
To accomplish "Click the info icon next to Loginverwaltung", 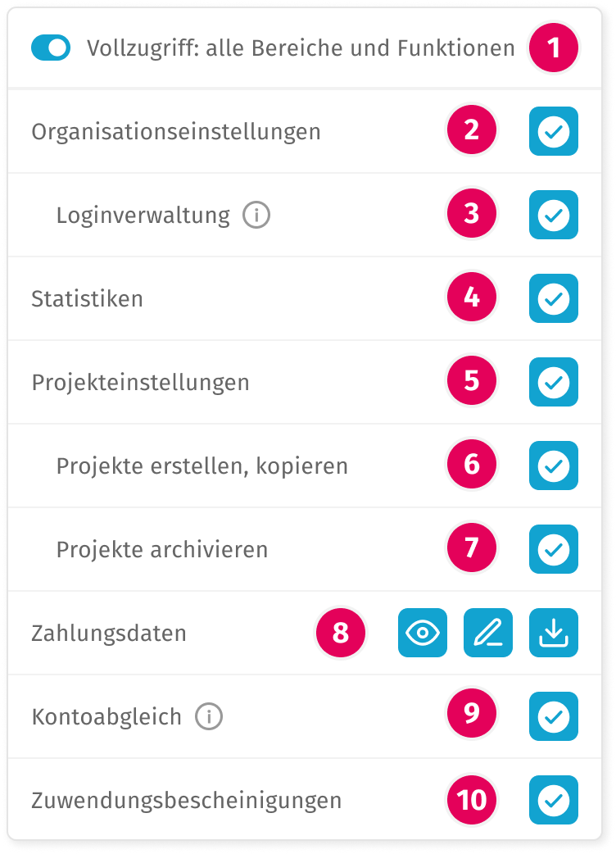I will coord(256,216).
